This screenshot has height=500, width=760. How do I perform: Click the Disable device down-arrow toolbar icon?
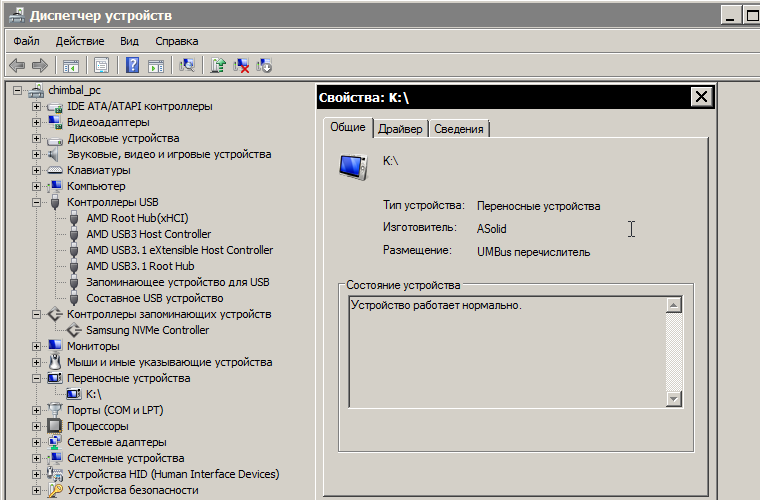(264, 66)
